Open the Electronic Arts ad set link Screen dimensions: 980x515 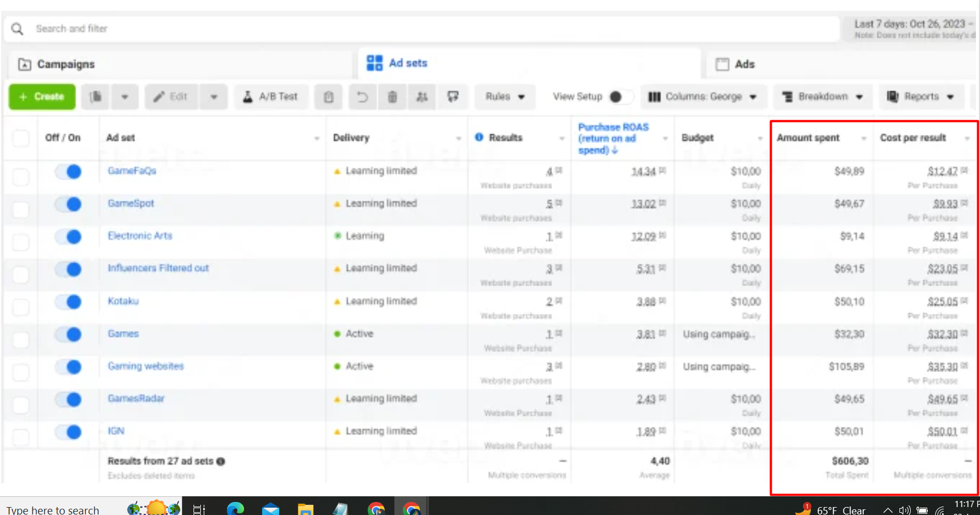tap(140, 236)
